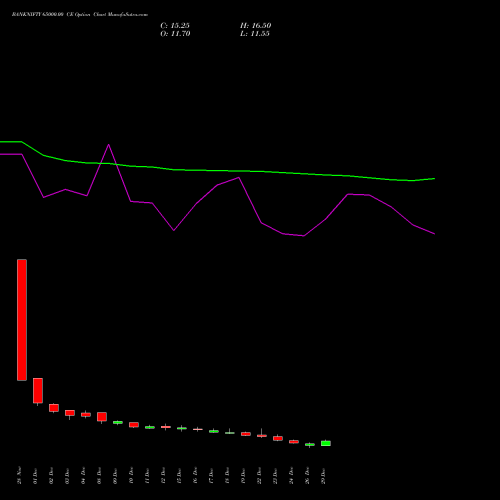Viewport: 500px width, 500px height.
Task: Select the open value O: 11.70
Action: [175, 34]
